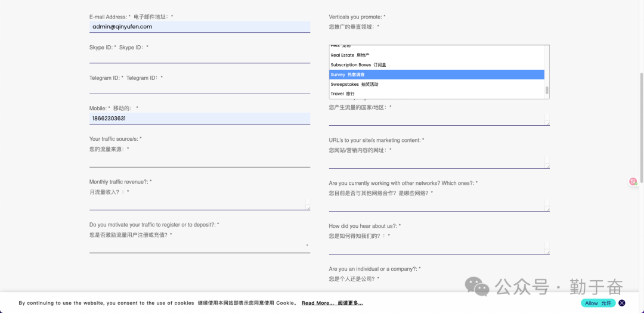Viewport: 644px width, 313px height.
Task: Focus the Skype ID input field
Action: 200,57
